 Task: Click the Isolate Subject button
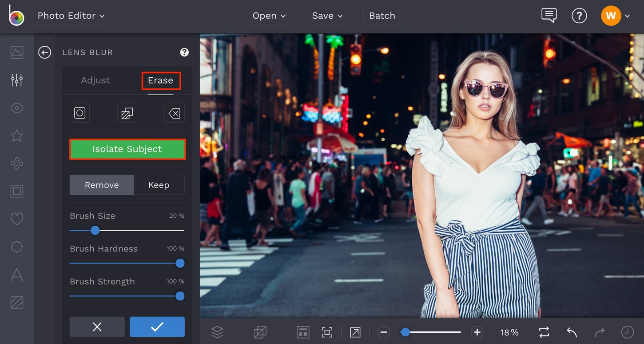pos(127,149)
